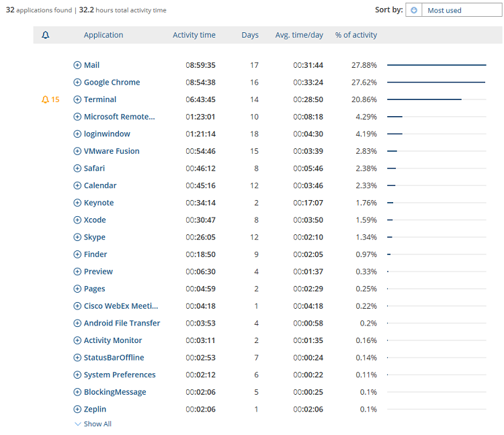Click the plus icon next to Safari

[77, 168]
